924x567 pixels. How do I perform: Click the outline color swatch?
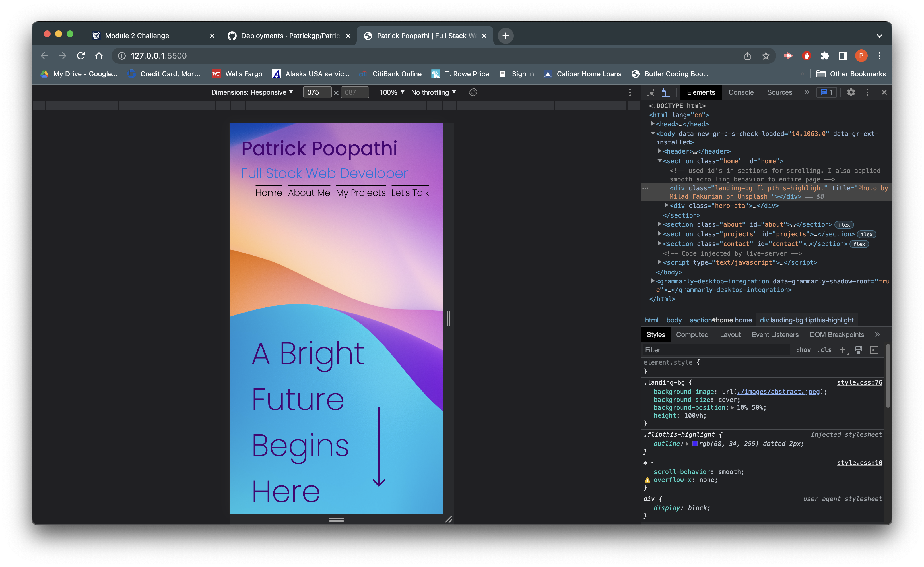click(695, 444)
